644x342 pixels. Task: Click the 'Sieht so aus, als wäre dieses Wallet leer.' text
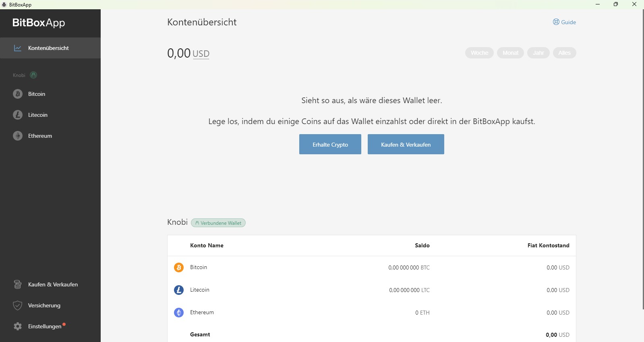tap(372, 100)
